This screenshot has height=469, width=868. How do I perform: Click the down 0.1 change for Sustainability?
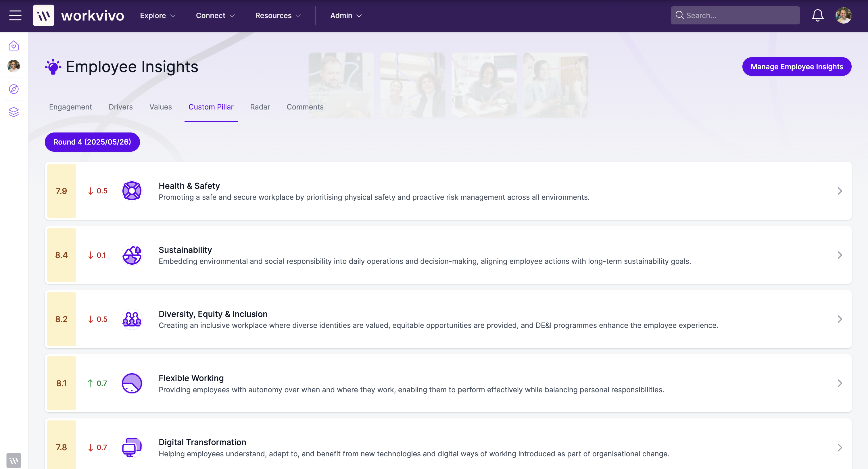[97, 255]
